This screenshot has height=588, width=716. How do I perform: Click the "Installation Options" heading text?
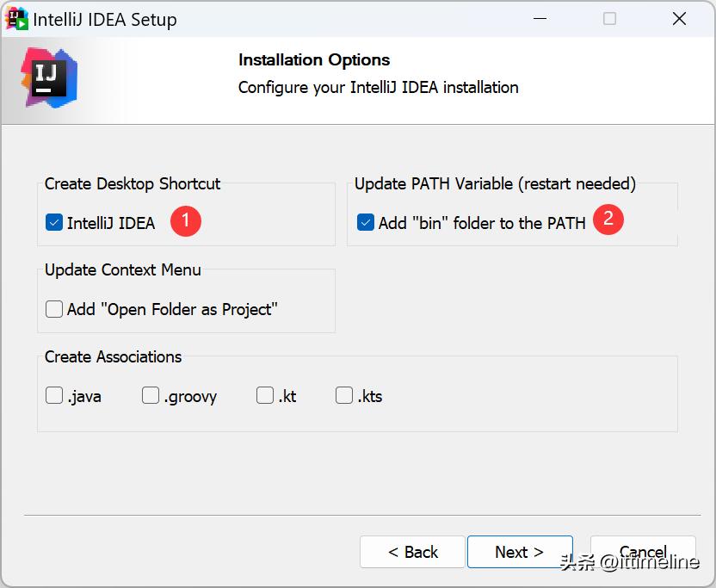click(314, 60)
